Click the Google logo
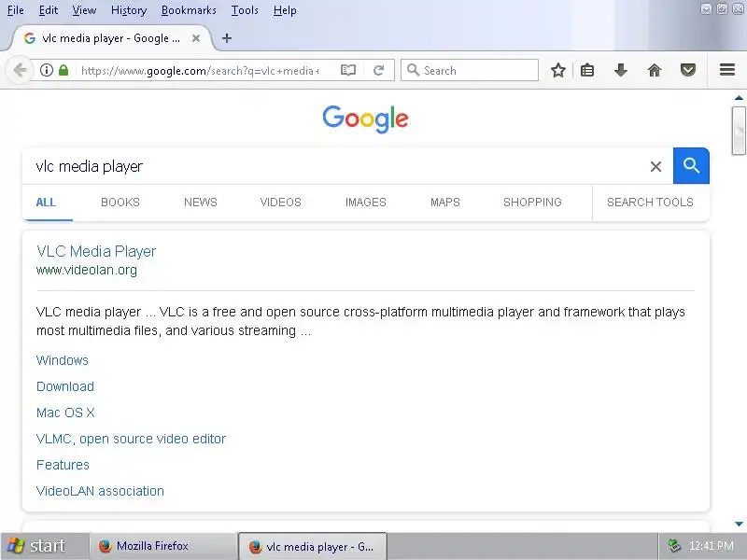 365,119
